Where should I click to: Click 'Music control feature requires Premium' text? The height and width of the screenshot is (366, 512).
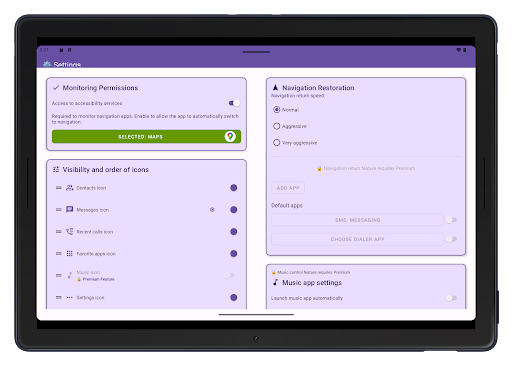(x=314, y=272)
